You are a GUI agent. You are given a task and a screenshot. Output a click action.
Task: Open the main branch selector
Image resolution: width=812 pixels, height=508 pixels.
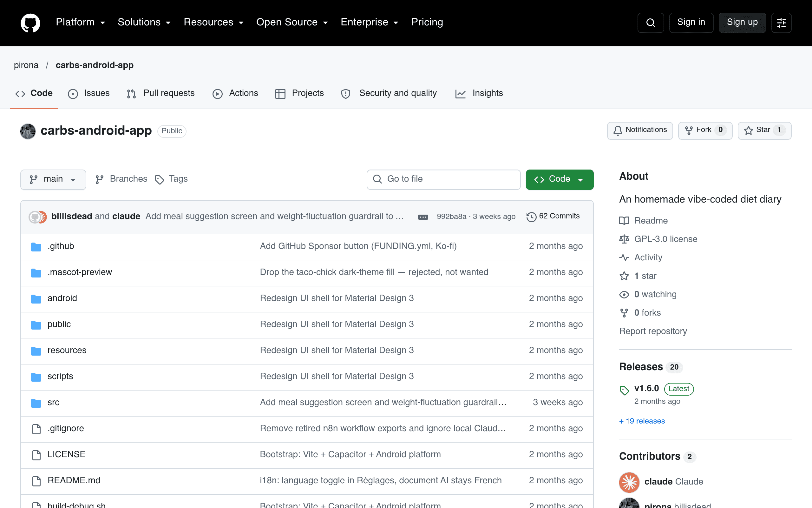pos(53,179)
